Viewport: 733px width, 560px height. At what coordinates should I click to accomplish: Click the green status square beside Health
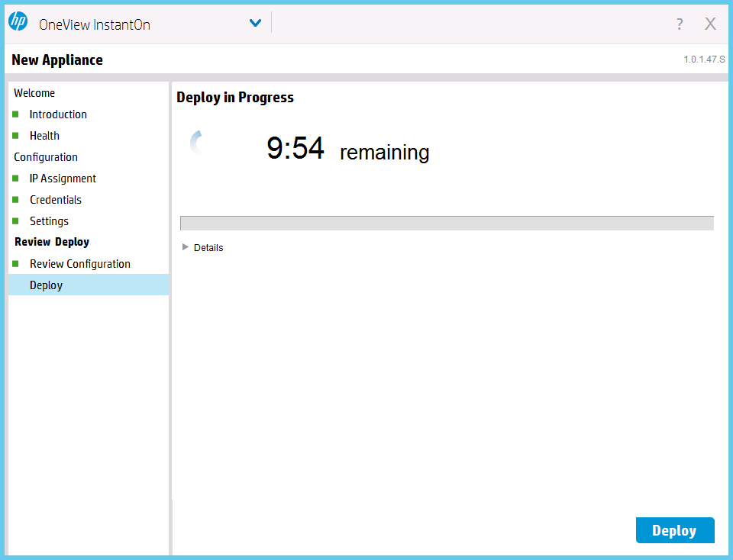click(x=15, y=136)
